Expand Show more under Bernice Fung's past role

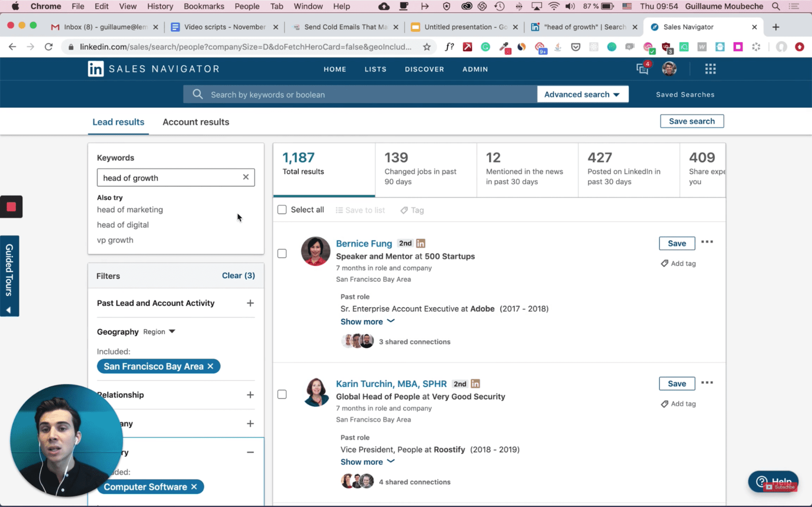tap(368, 321)
